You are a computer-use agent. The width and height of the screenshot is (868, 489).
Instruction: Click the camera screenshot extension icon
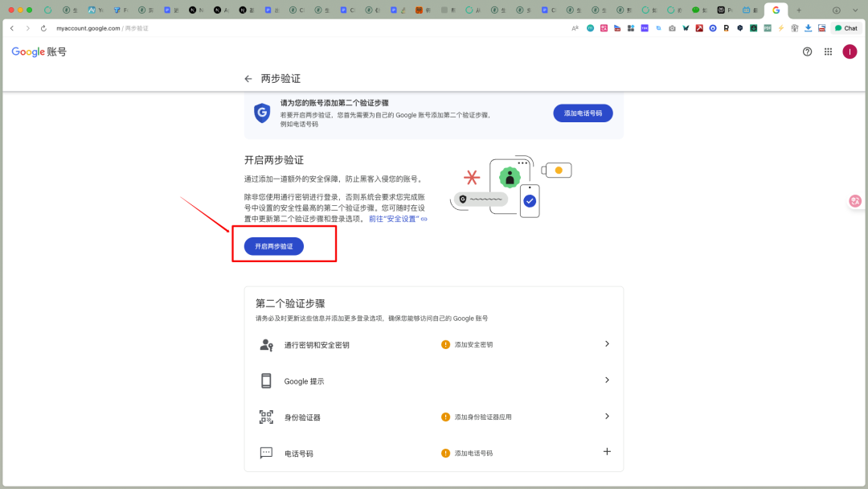pos(672,28)
